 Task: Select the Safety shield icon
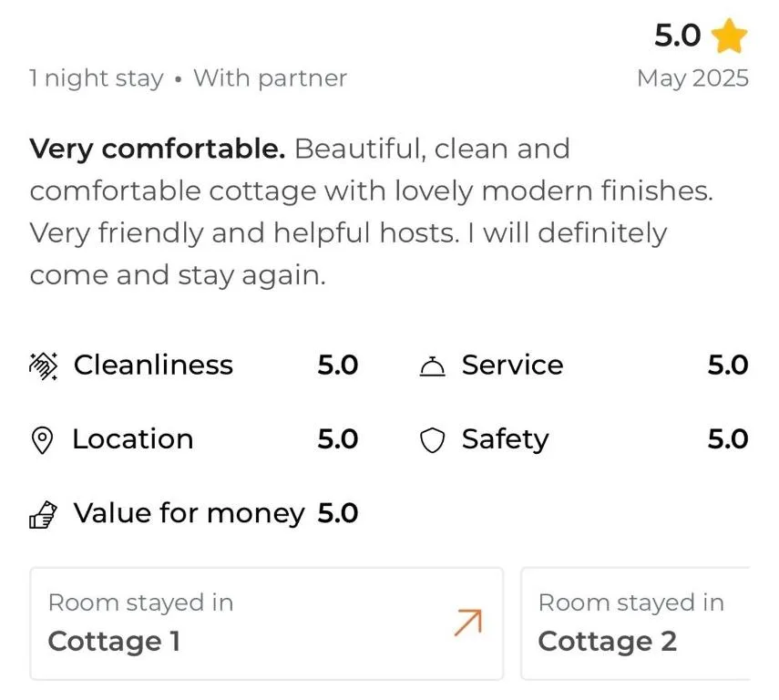pyautogui.click(x=434, y=438)
